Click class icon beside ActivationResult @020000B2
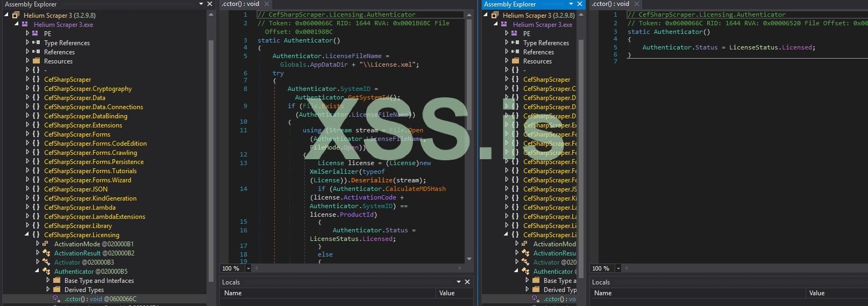 point(46,253)
